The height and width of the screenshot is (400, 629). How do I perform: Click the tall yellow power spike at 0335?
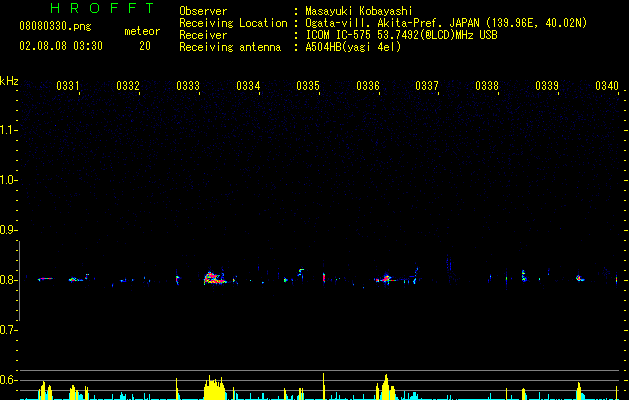[x=323, y=386]
